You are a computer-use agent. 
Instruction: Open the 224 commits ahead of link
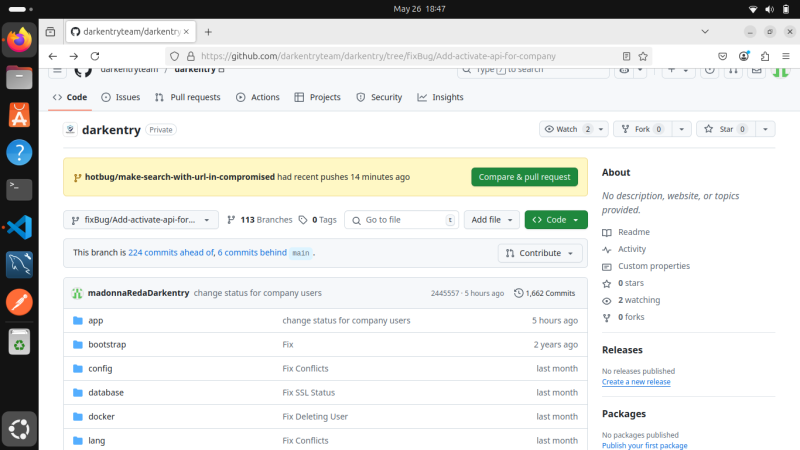click(171, 253)
